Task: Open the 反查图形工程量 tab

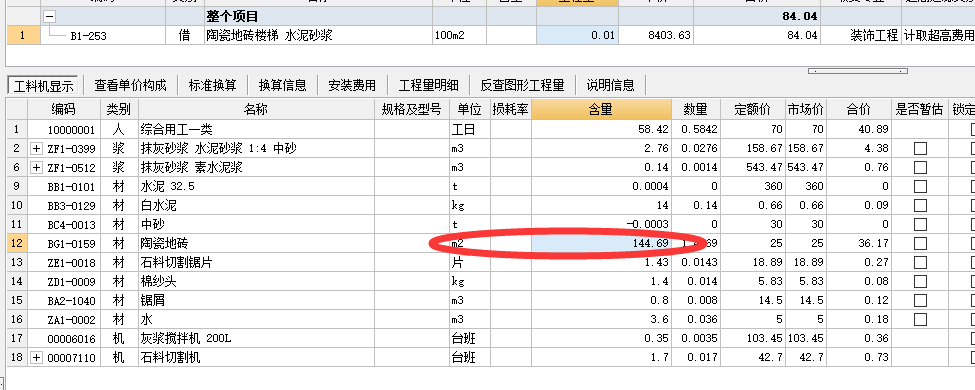Action: [522, 85]
